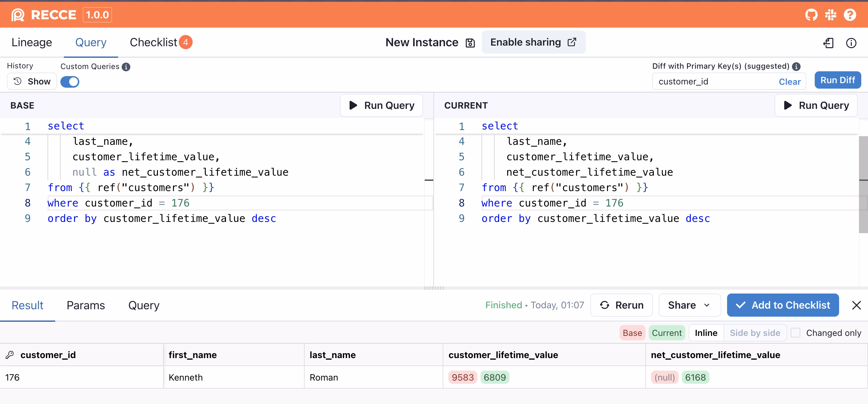Open the Share dropdown
Image resolution: width=868 pixels, height=404 pixels.
(690, 305)
